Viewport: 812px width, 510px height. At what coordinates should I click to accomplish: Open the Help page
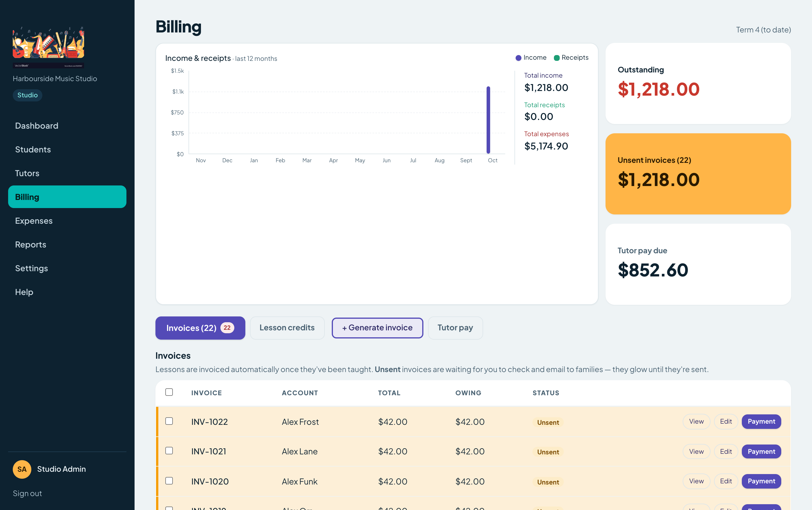[67, 292]
